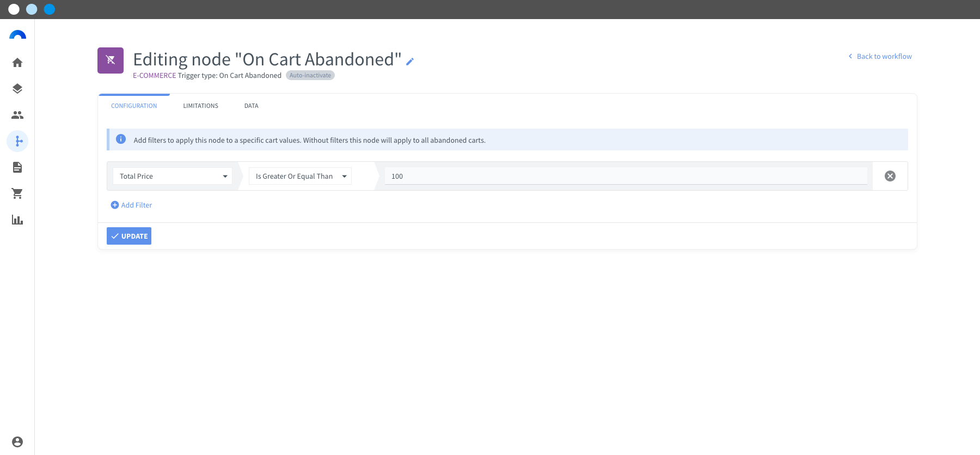The height and width of the screenshot is (455, 980).
Task: Click the app logo at top of sidebar
Action: (x=17, y=35)
